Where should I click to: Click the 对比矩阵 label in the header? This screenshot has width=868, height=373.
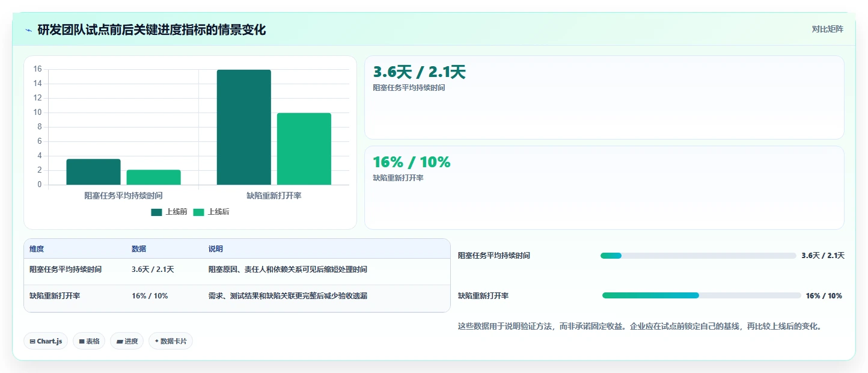coord(827,29)
